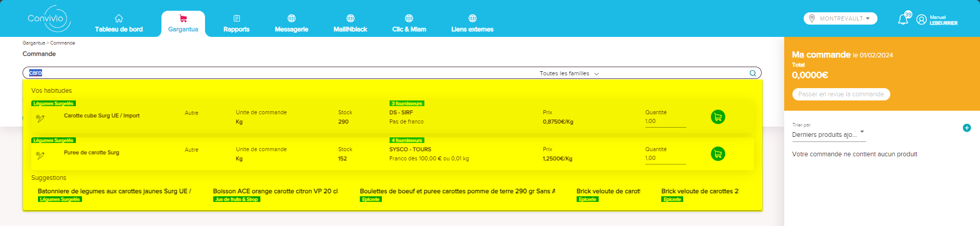The width and height of the screenshot is (980, 226).
Task: Open the Tableau de bord tab
Action: [x=119, y=24]
